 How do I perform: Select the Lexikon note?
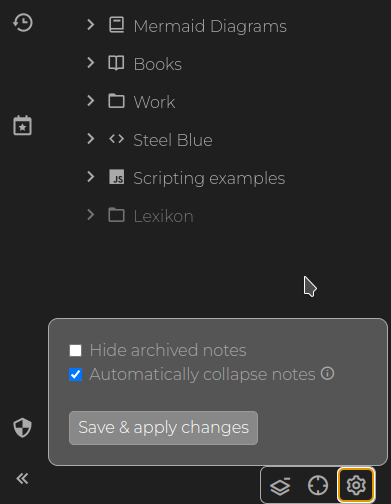coord(163,216)
